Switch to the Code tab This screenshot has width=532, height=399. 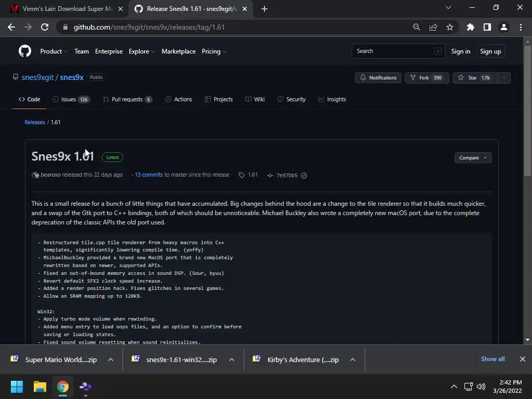(29, 99)
